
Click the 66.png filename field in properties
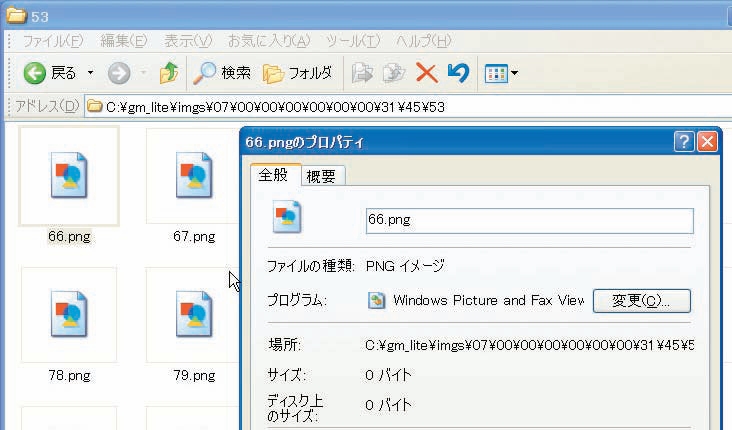(529, 220)
